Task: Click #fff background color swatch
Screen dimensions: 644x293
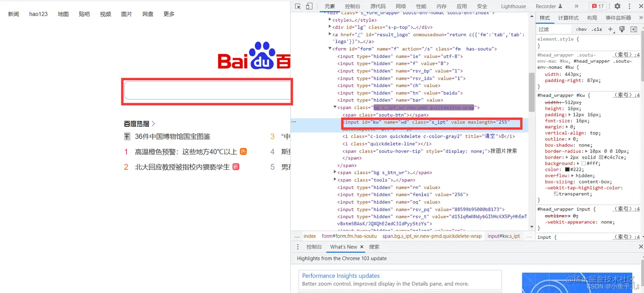Action: point(584,163)
